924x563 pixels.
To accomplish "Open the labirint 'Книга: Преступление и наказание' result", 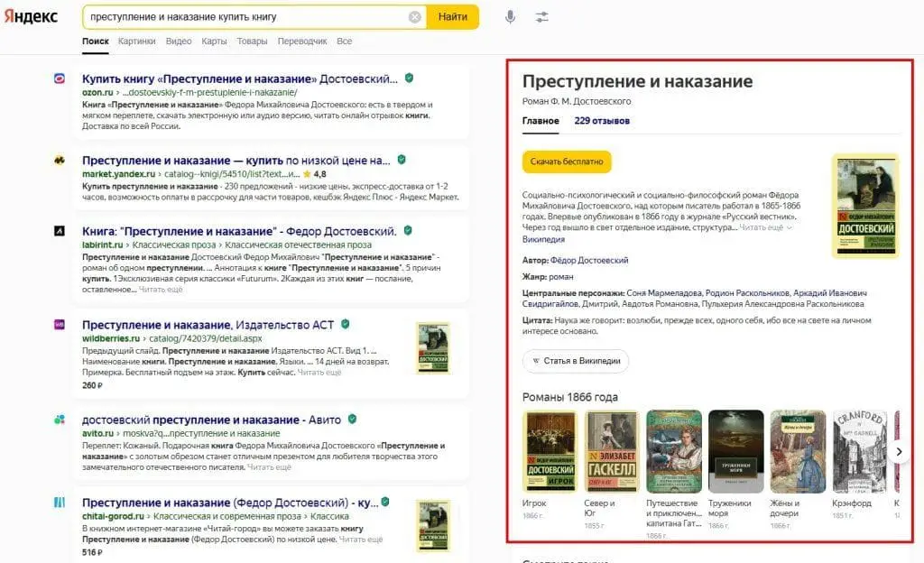I will 239,232.
